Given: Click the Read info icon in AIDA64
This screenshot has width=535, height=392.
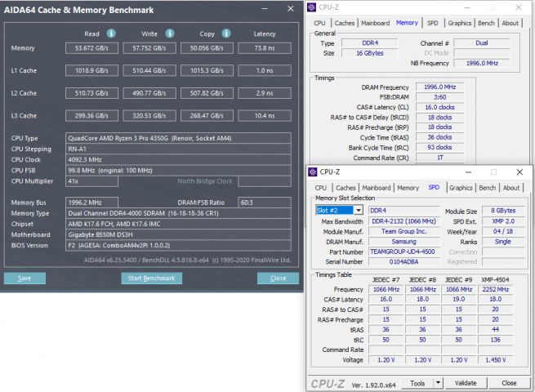Looking at the screenshot, I should (x=111, y=33).
